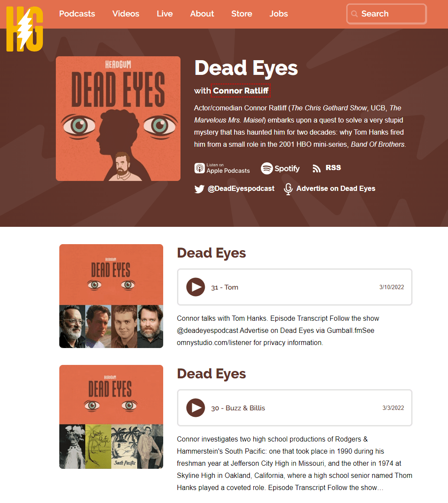Select About in the navigation bar
The image size is (448, 503).
(202, 14)
